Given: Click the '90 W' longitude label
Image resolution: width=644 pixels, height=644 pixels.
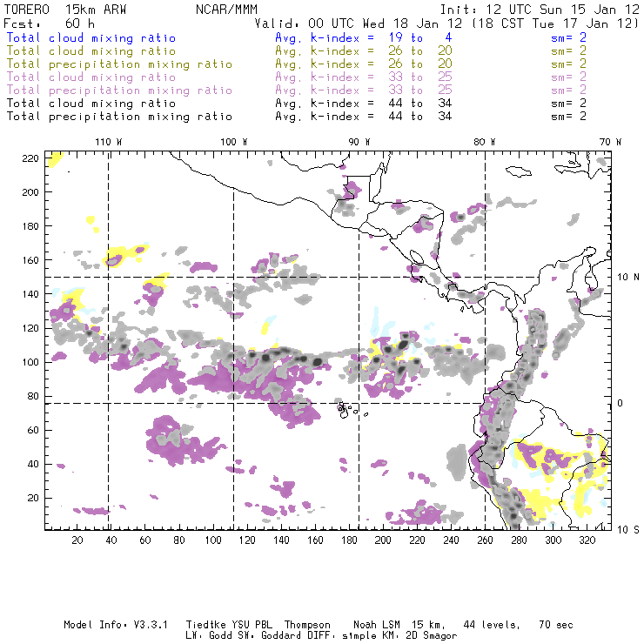Looking at the screenshot, I should click(x=359, y=142).
